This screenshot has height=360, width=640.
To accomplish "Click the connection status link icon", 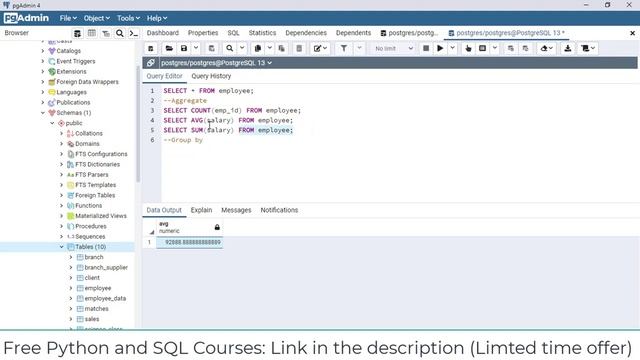I will (x=151, y=63).
